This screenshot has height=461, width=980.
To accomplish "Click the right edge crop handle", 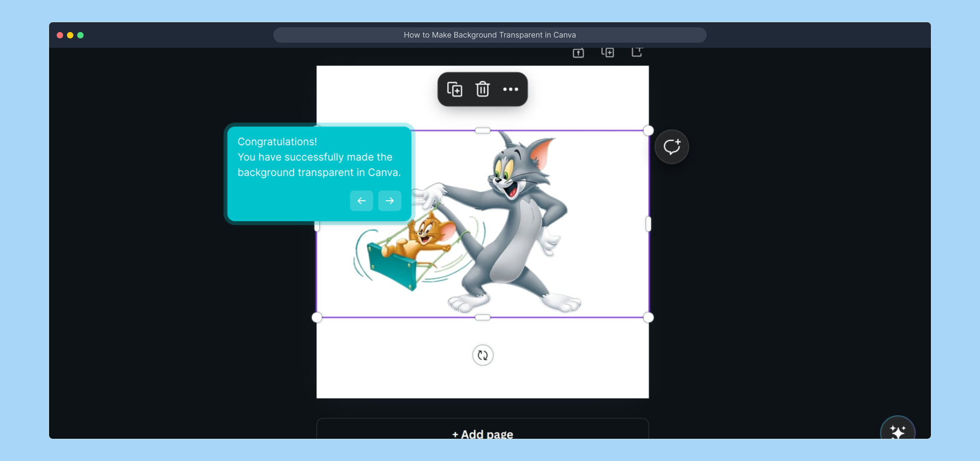I will point(648,224).
